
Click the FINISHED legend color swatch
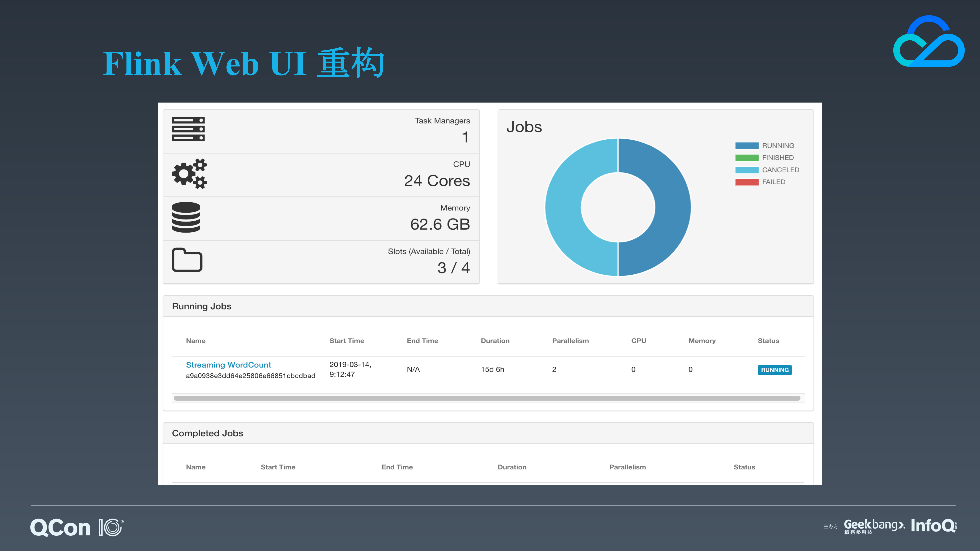[x=747, y=158]
